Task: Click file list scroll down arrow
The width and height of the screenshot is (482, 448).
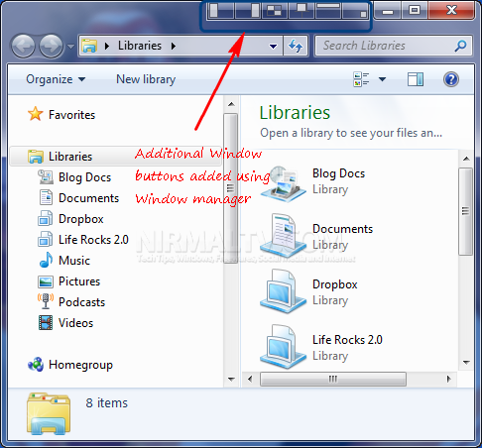Action: [x=466, y=363]
